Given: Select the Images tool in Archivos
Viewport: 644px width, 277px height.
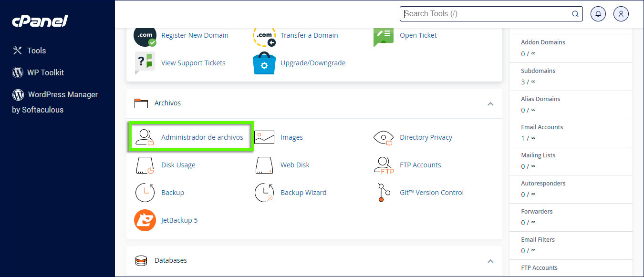Looking at the screenshot, I should (x=291, y=137).
